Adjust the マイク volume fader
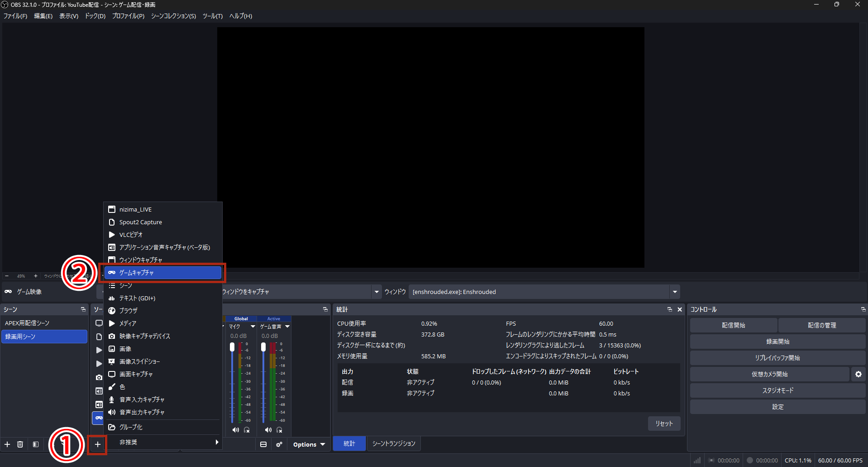 point(232,347)
